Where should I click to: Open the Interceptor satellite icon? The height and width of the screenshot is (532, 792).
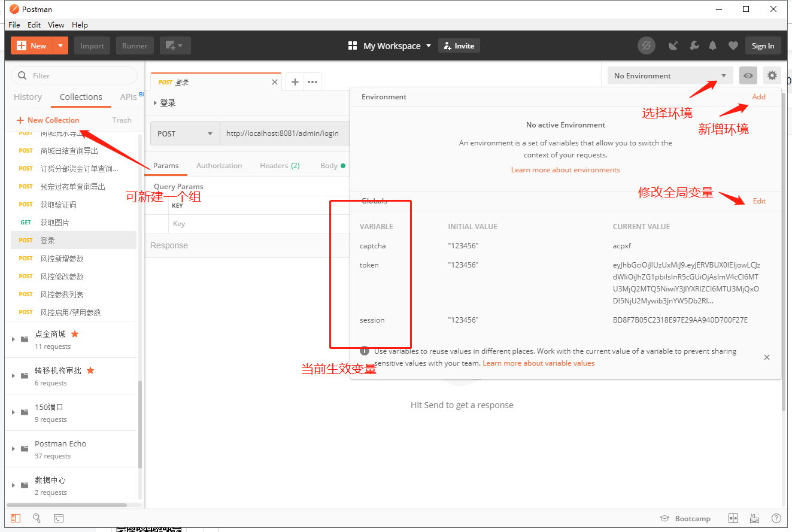pyautogui.click(x=673, y=45)
